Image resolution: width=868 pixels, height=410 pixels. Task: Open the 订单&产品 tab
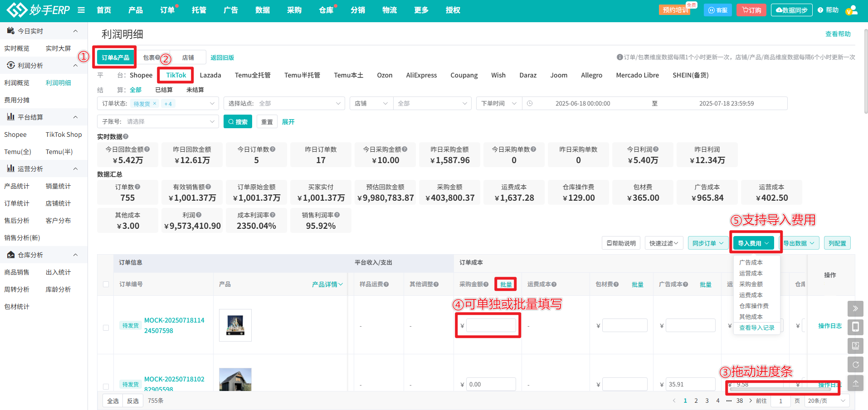115,58
